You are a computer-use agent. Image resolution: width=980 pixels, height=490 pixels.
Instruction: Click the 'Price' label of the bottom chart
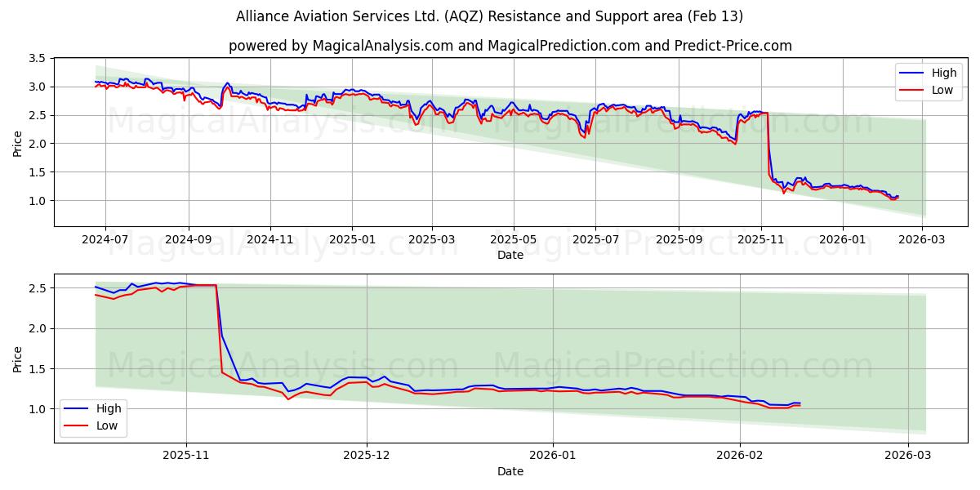click(17, 358)
